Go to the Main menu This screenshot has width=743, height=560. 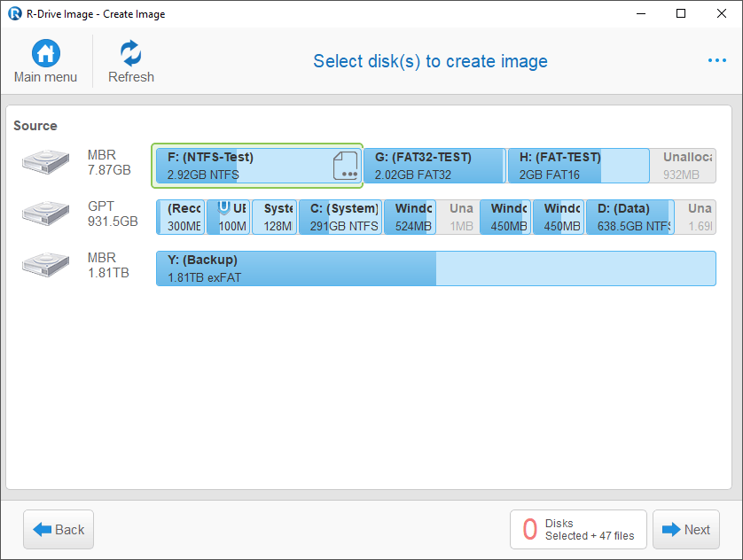[45, 61]
